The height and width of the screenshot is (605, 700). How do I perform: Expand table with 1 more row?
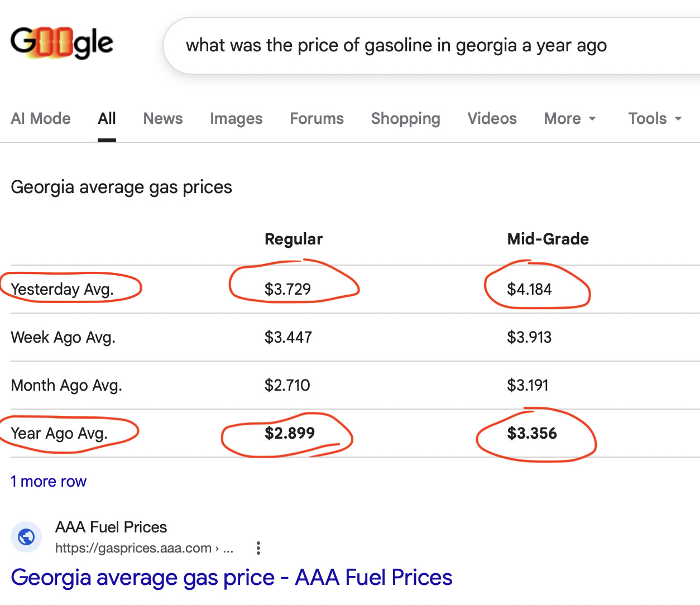coord(49,481)
